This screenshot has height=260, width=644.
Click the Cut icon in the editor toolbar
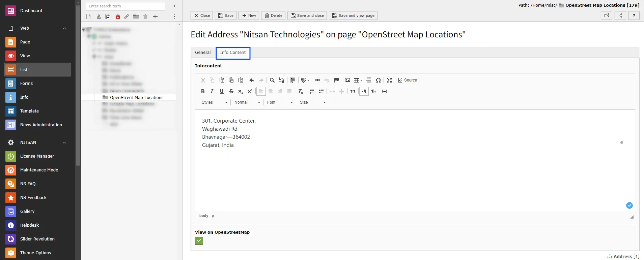click(x=203, y=80)
